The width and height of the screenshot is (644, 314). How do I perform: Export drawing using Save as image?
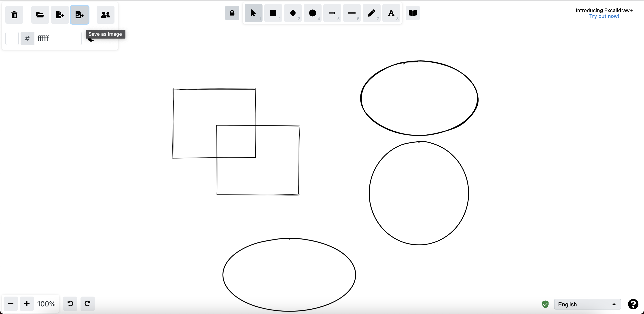click(80, 15)
